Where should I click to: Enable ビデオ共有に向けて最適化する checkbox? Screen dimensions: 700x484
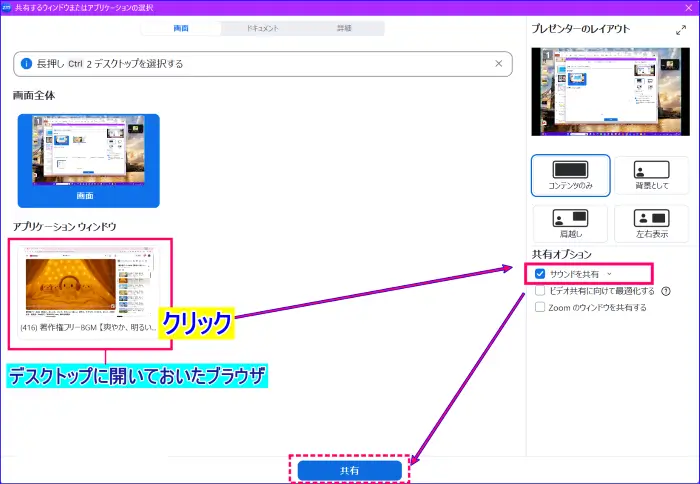(x=540, y=291)
